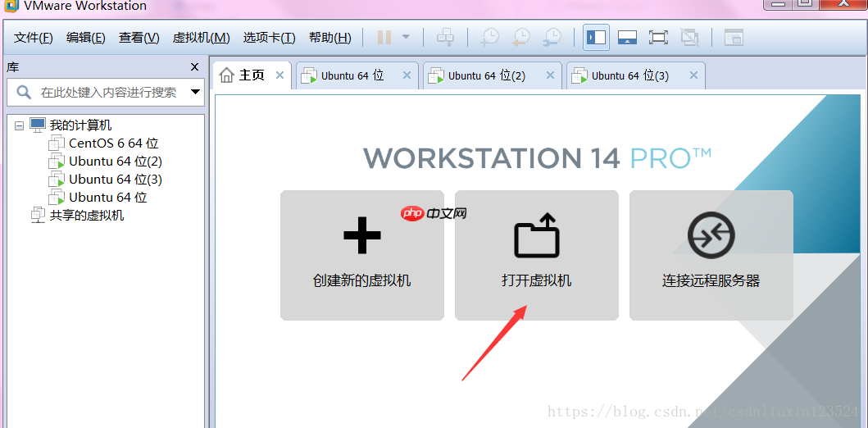Click the 连接远程服务器 tile
This screenshot has width=868, height=428.
(711, 255)
